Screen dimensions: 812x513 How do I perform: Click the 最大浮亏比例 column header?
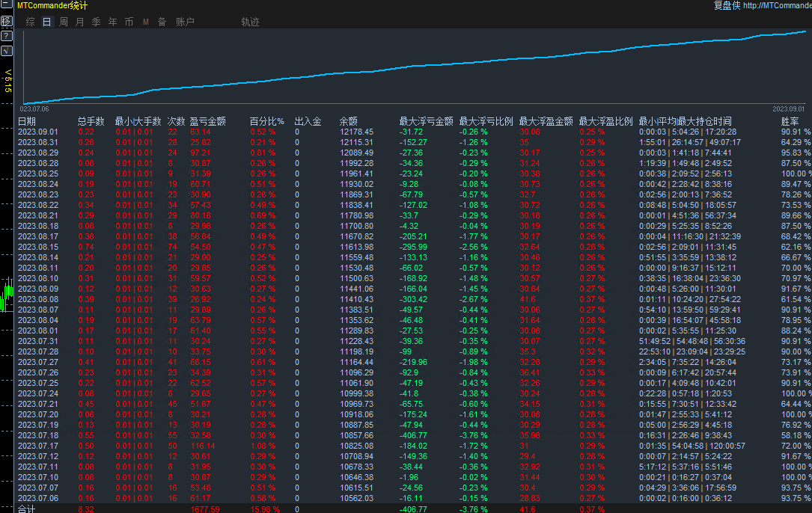486,121
